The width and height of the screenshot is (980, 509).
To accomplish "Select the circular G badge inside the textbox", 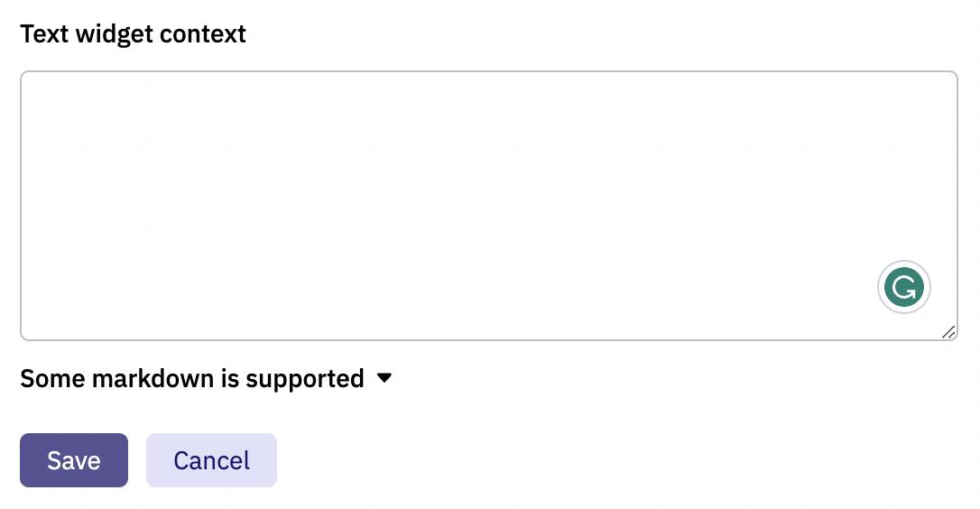I will (x=904, y=287).
